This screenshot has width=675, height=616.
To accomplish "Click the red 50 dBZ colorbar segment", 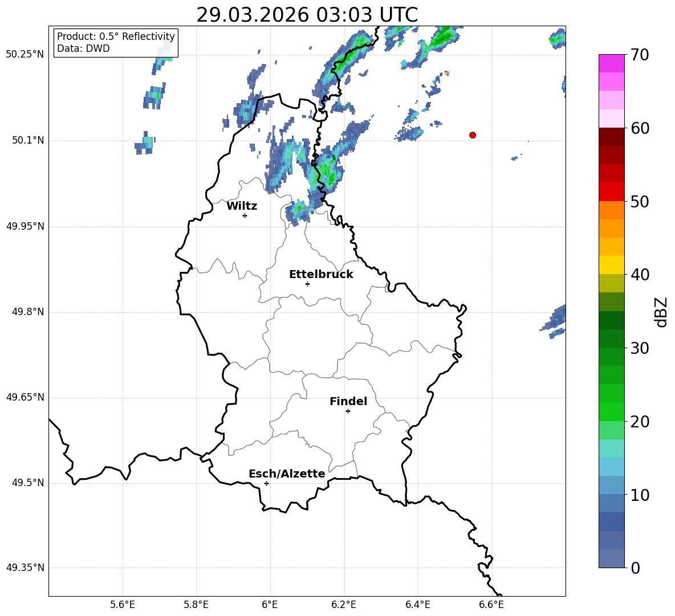I will tap(611, 192).
